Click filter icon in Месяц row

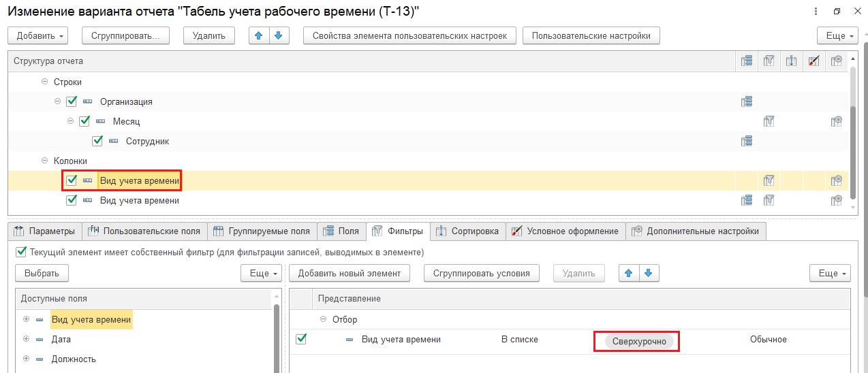coord(769,122)
